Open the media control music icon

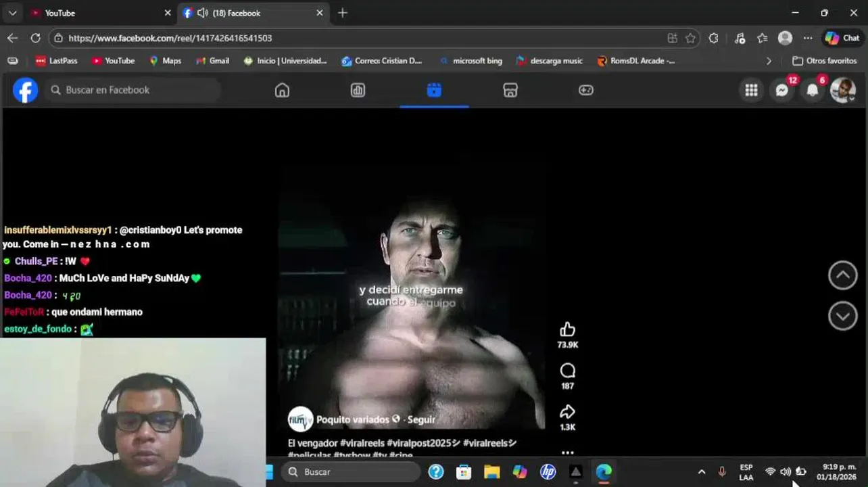click(x=740, y=39)
